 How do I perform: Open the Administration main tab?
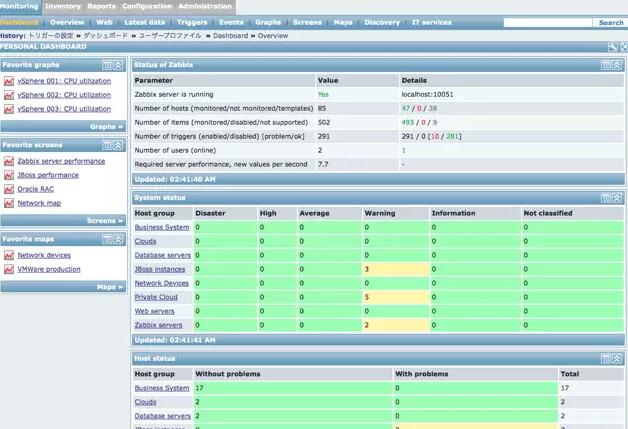pos(205,6)
